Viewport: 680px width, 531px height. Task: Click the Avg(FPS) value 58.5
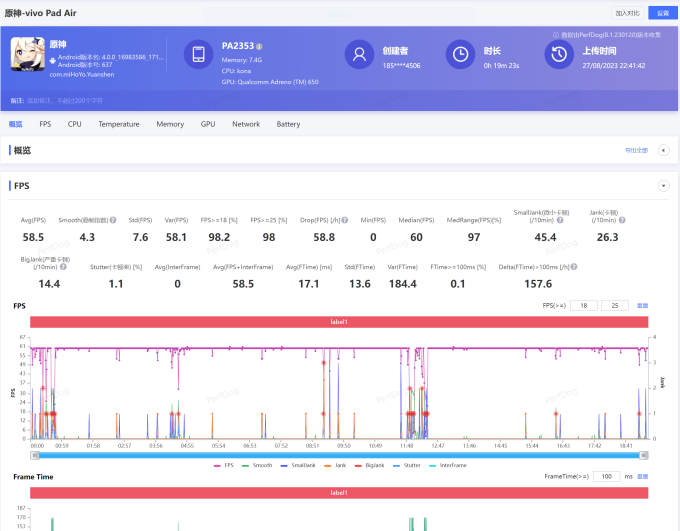point(33,237)
